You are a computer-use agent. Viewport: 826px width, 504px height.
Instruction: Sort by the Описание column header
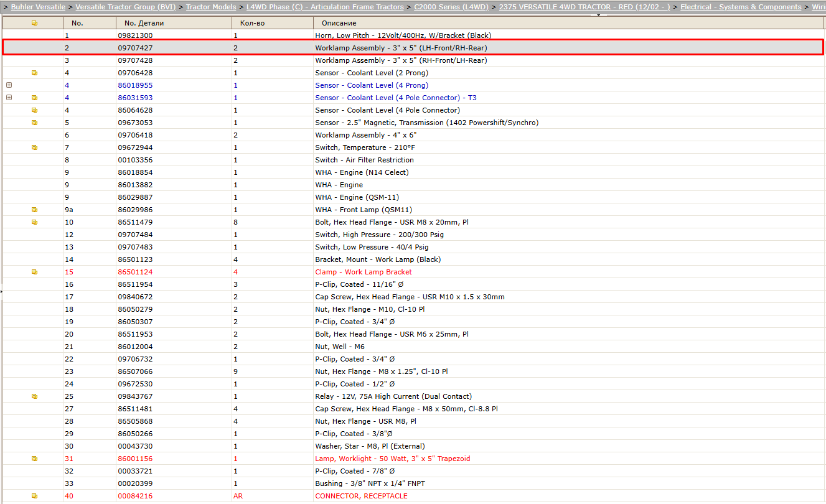pyautogui.click(x=339, y=23)
